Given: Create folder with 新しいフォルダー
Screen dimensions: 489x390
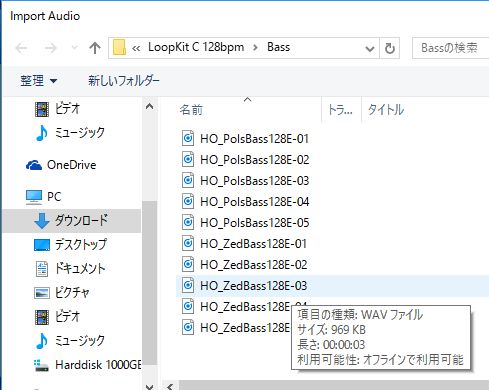Looking at the screenshot, I should [124, 81].
